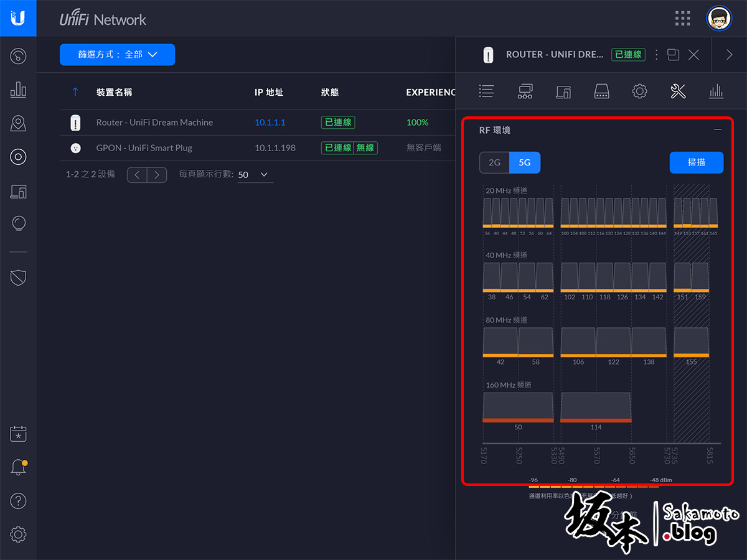
Task: Select the 80 MHz channel 42 bar
Action: pos(500,342)
